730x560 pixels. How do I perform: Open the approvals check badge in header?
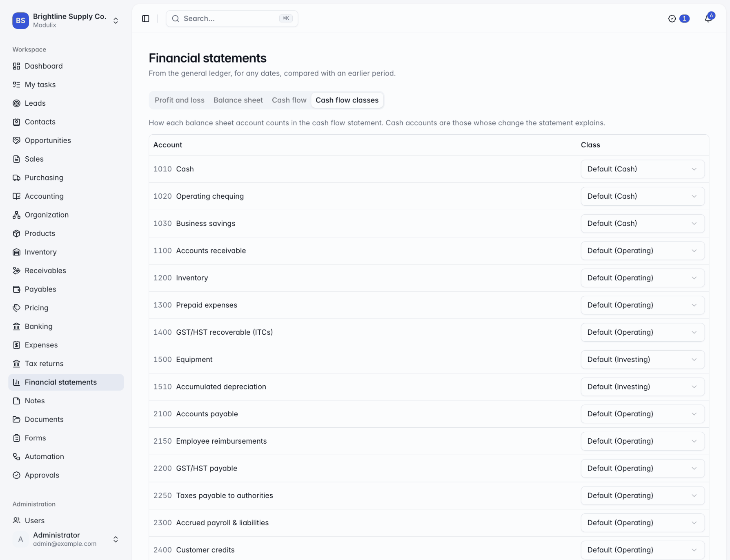coord(679,18)
